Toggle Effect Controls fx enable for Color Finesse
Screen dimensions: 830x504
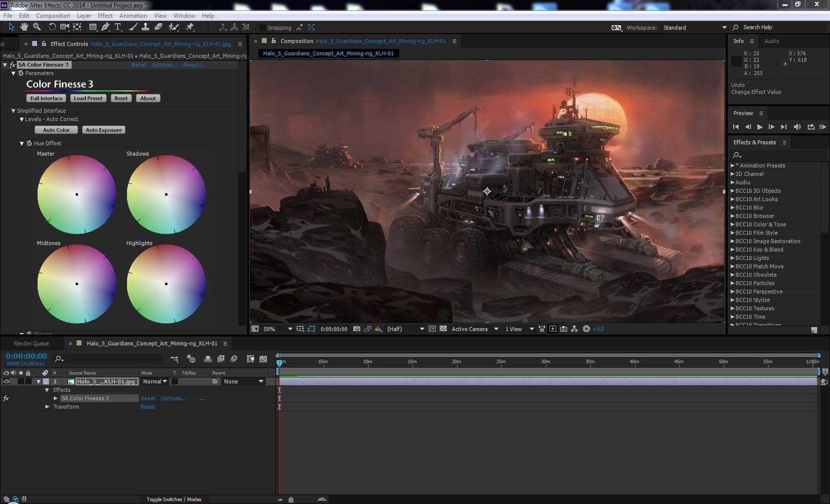click(x=13, y=65)
